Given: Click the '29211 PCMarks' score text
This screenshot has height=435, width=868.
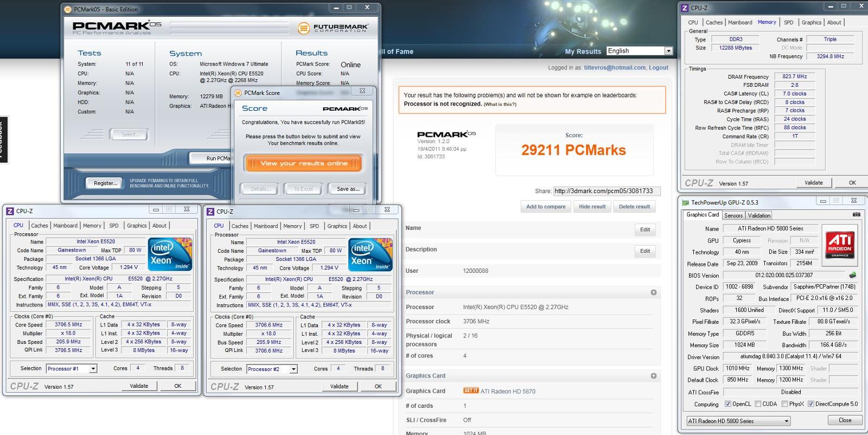Looking at the screenshot, I should tap(573, 150).
